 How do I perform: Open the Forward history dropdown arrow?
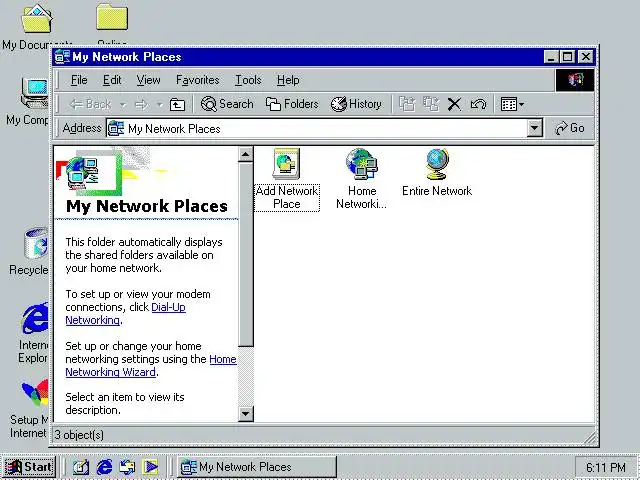pos(160,105)
